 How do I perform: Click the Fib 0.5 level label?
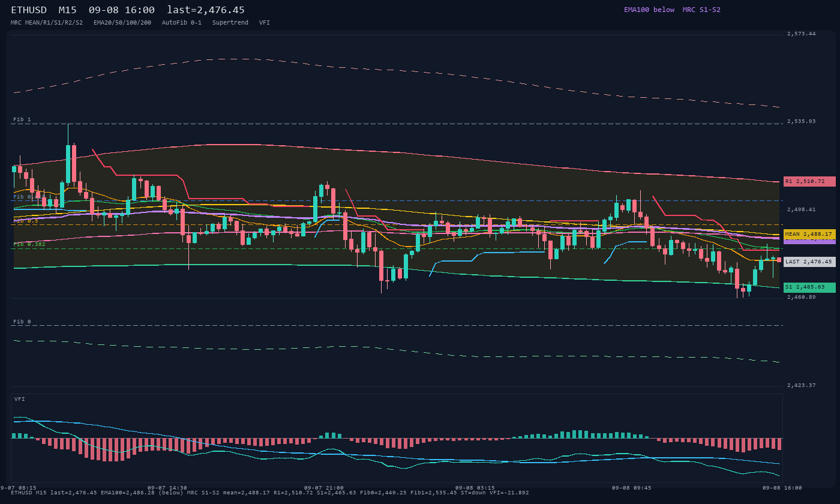click(26, 221)
